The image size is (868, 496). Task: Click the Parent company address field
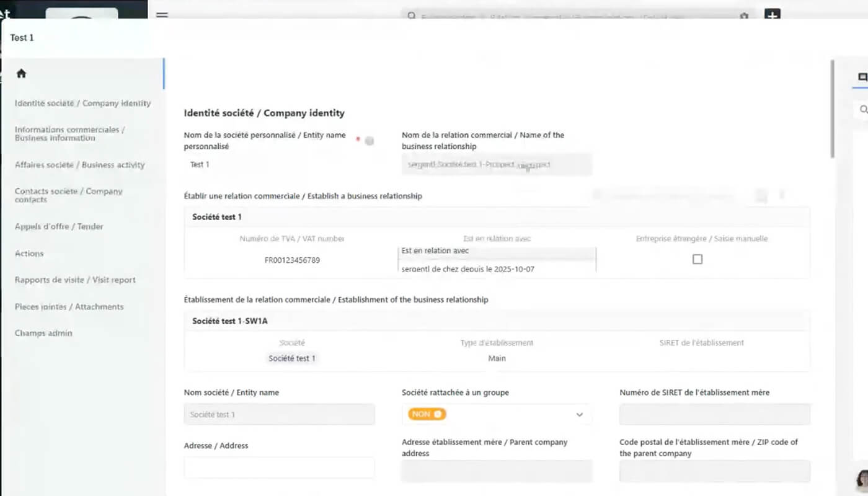[497, 471]
